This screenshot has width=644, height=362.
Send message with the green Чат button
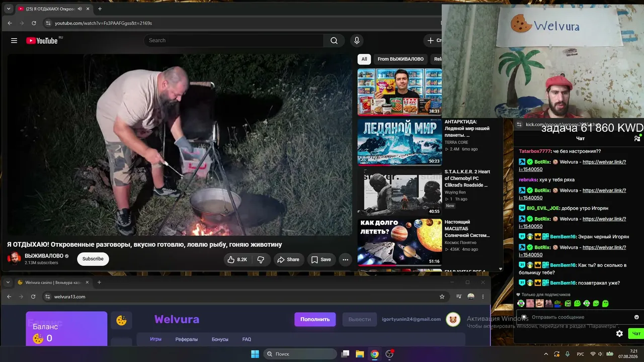pyautogui.click(x=636, y=333)
